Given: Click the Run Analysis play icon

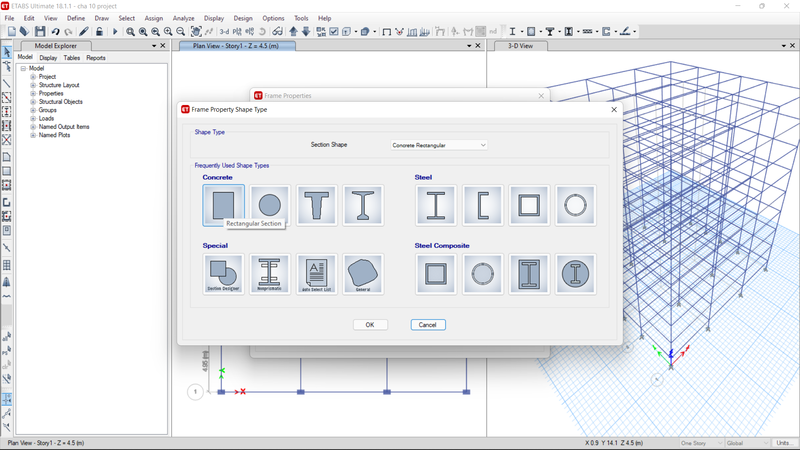Looking at the screenshot, I should 115,32.
